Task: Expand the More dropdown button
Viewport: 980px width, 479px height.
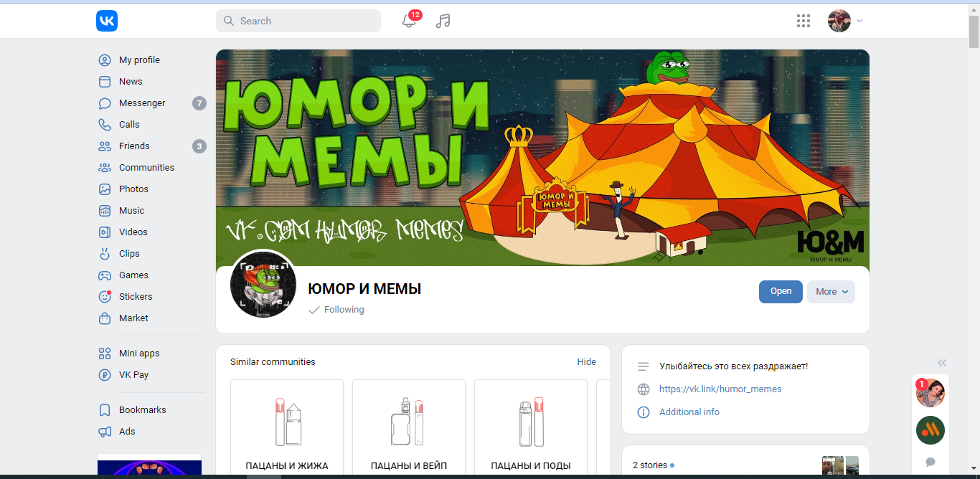Action: click(x=831, y=292)
